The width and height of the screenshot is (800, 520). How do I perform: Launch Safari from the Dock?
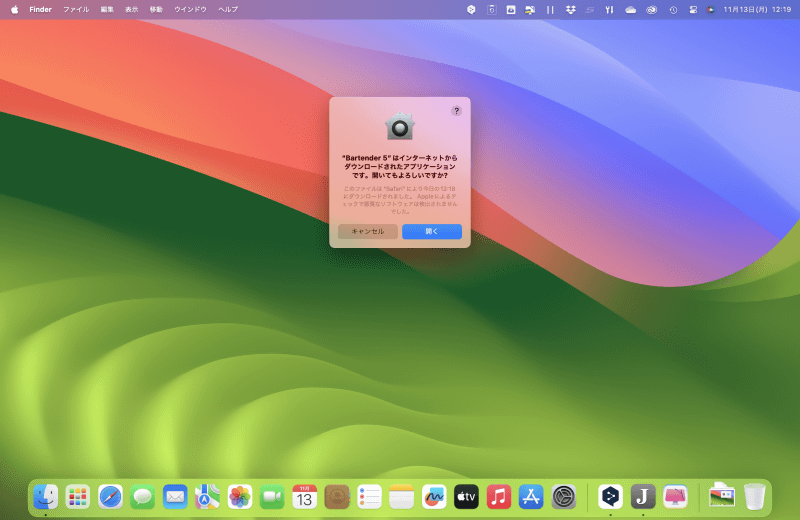point(110,497)
